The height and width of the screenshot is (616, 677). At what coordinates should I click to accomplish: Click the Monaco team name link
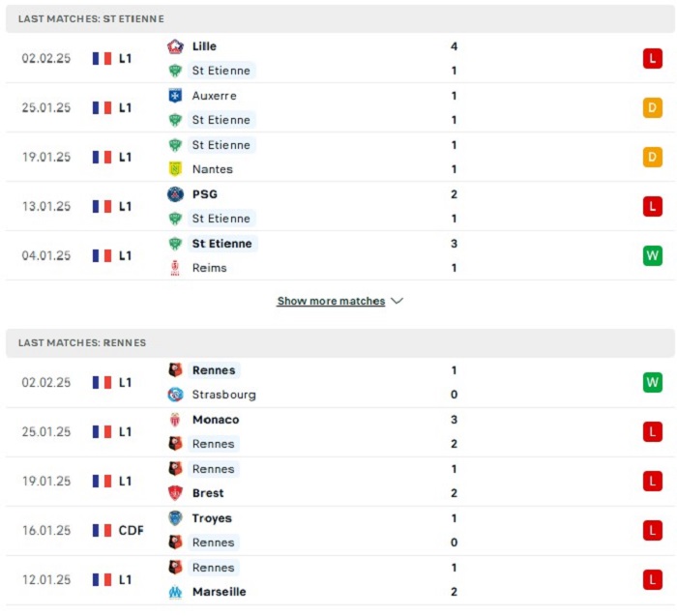tap(216, 420)
